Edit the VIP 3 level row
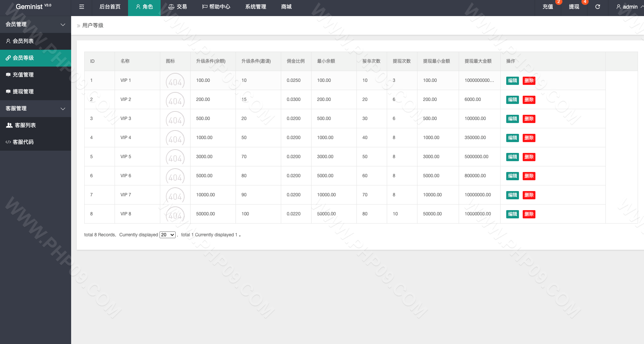The width and height of the screenshot is (644, 344). coord(512,119)
